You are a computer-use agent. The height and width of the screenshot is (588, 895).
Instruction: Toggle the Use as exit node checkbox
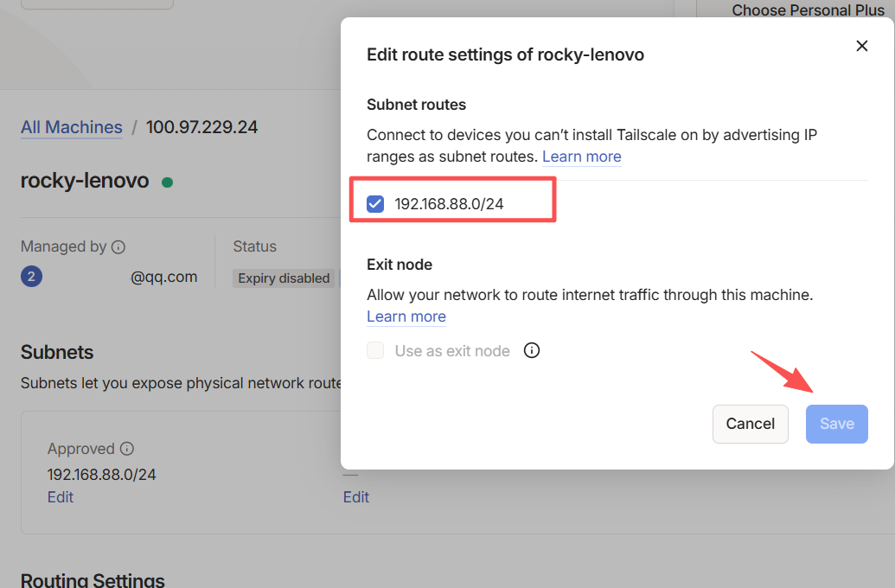click(375, 351)
